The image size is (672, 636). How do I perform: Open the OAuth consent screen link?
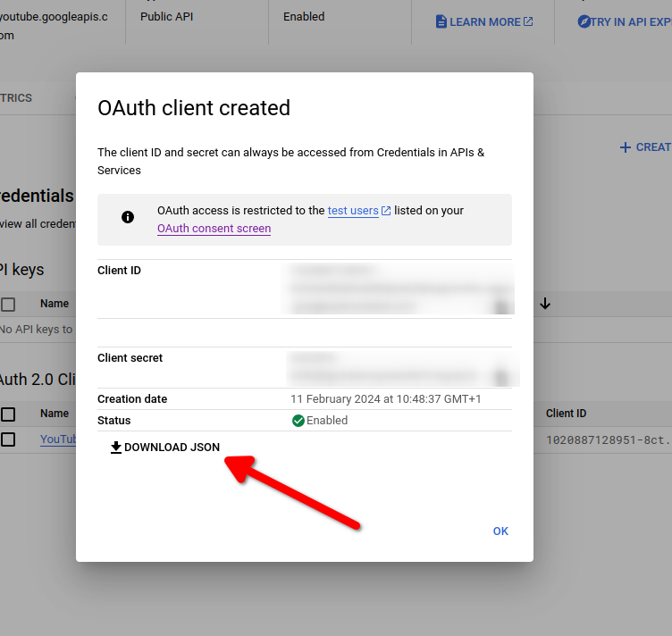tap(214, 229)
